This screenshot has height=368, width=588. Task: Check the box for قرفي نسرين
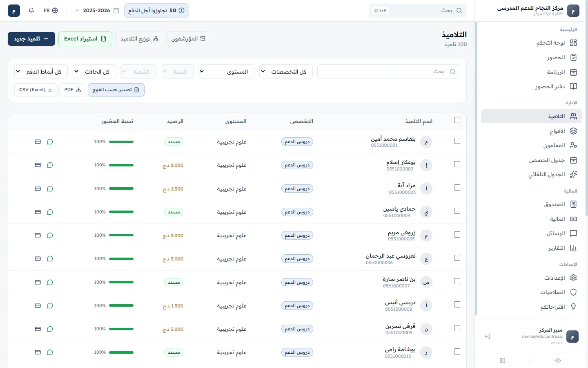coord(457,328)
